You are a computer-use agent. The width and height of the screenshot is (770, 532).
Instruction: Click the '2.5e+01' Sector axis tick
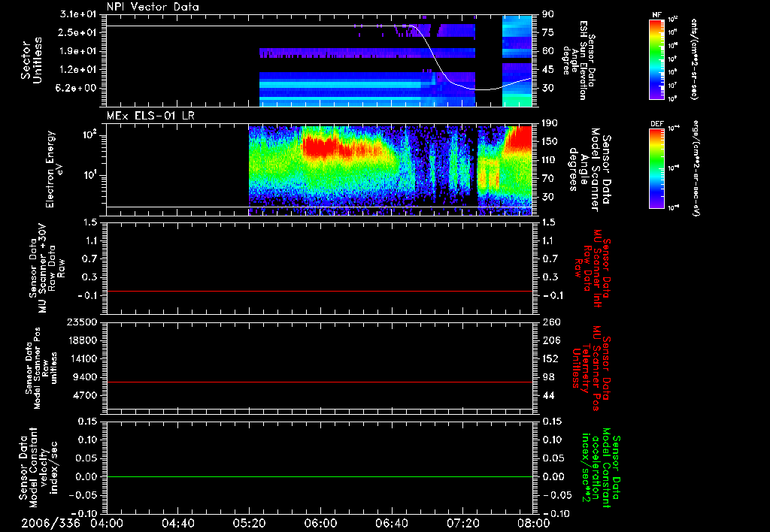78,32
